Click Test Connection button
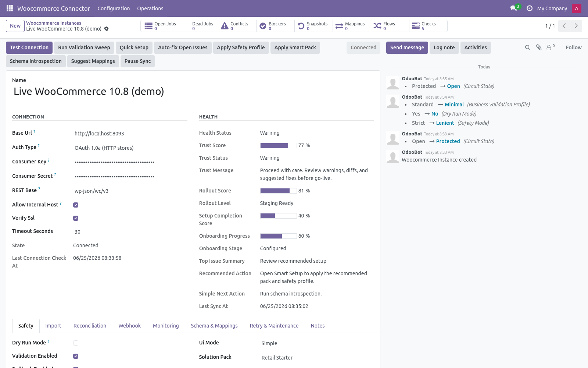This screenshot has width=588, height=368. [29, 47]
